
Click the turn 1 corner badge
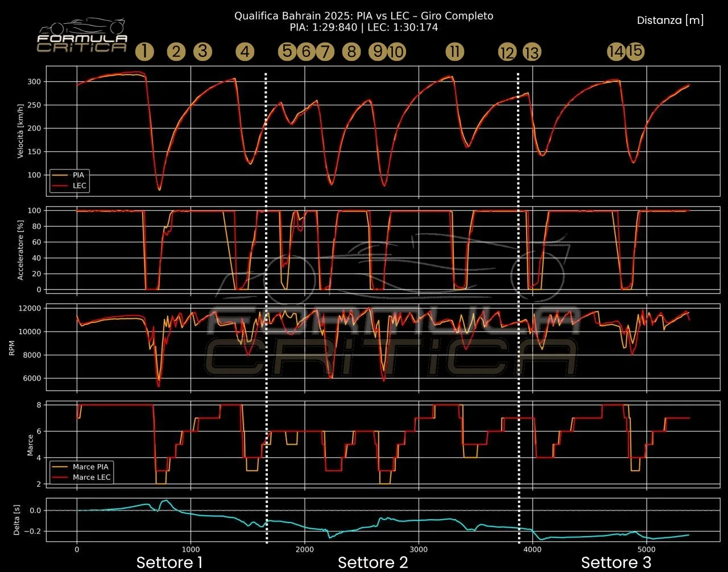tap(144, 52)
